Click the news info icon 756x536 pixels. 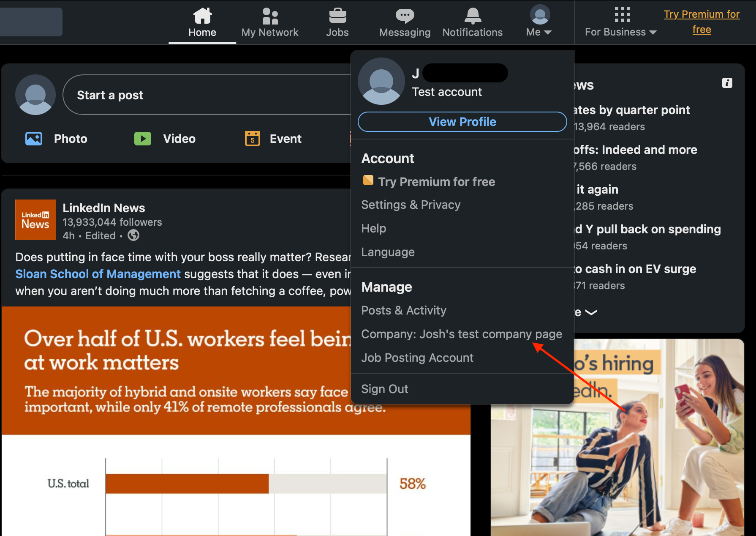click(x=727, y=83)
